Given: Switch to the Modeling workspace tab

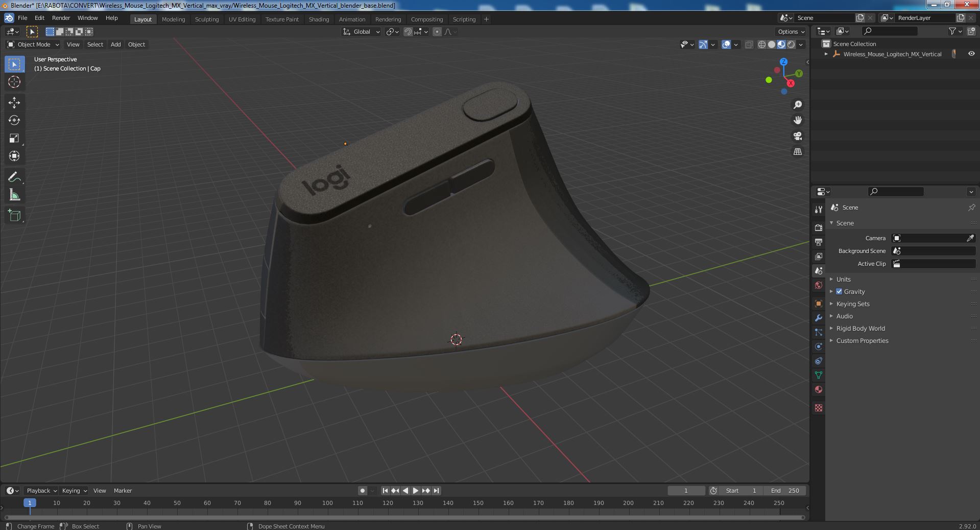Looking at the screenshot, I should click(173, 19).
